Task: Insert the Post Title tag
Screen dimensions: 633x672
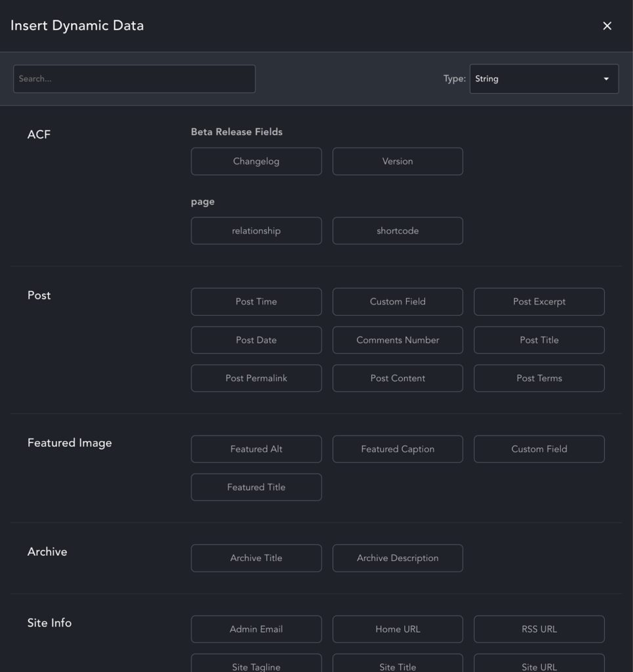Action: pos(539,340)
